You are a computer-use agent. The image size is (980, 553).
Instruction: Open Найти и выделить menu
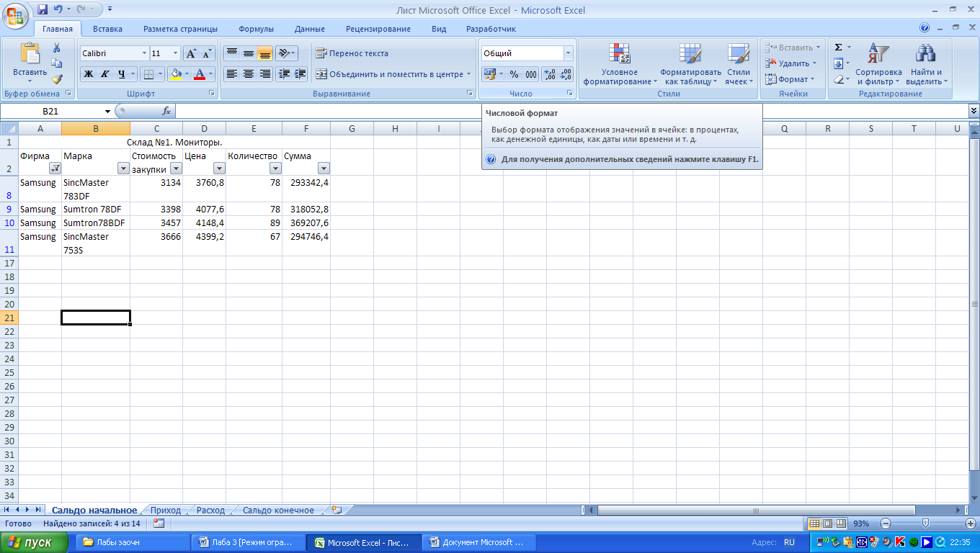click(926, 64)
